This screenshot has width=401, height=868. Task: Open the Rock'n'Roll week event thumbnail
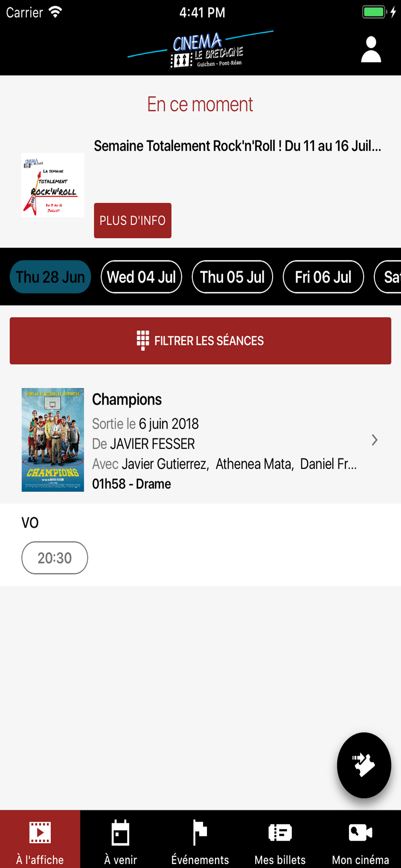[53, 185]
